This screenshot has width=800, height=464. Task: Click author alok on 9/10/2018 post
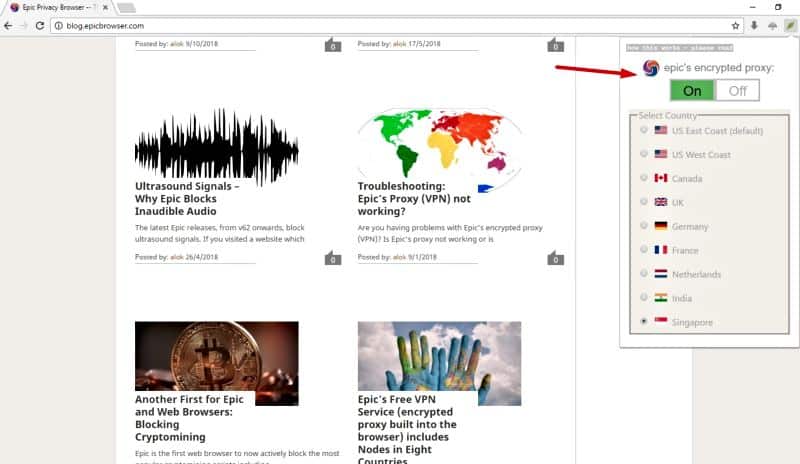coord(177,44)
